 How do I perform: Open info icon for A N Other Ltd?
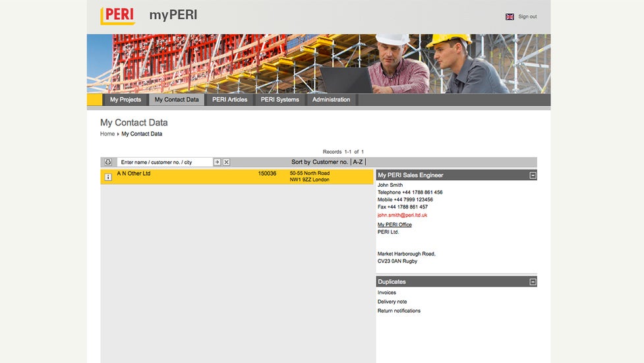[x=108, y=177]
